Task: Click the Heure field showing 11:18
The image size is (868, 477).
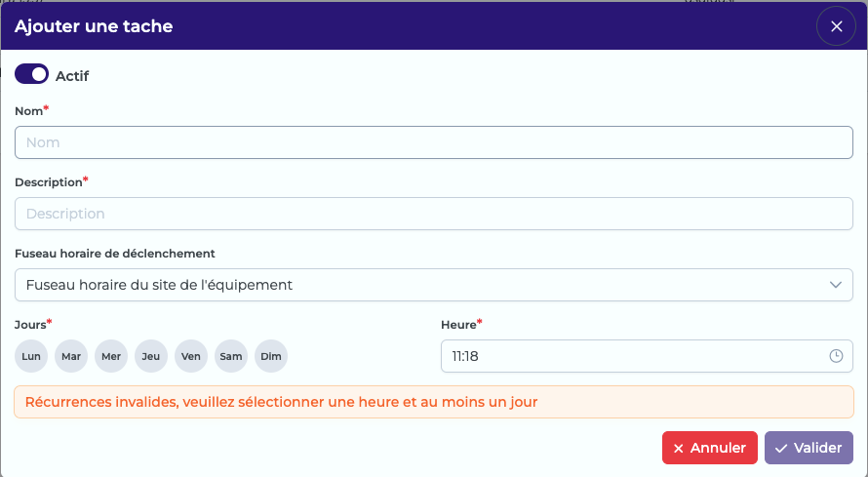Action: pos(647,356)
